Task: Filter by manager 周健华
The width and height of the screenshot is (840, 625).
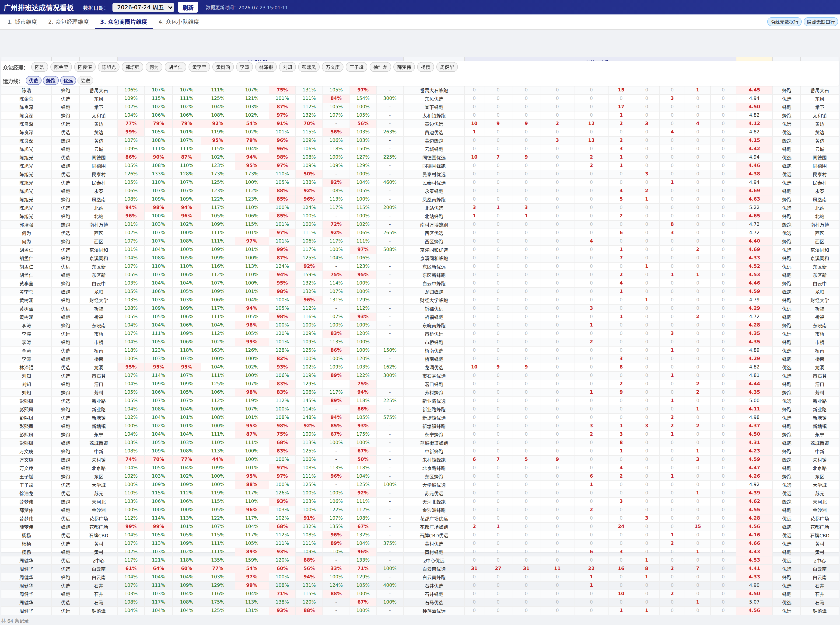Action: click(447, 67)
